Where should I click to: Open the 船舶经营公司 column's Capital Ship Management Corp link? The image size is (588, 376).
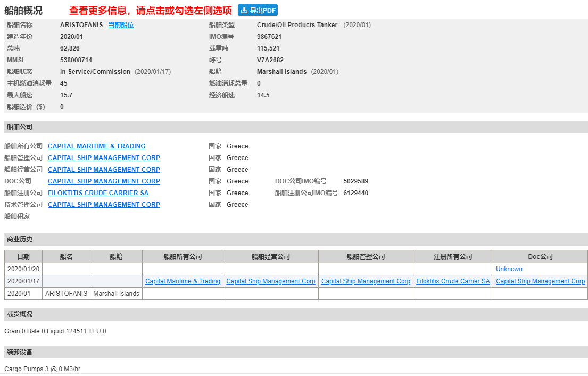(x=271, y=281)
